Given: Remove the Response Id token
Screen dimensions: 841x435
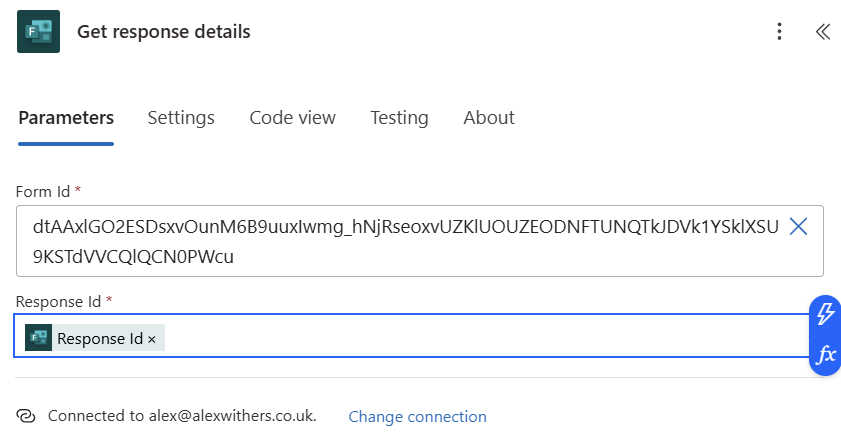Looking at the screenshot, I should point(152,340).
